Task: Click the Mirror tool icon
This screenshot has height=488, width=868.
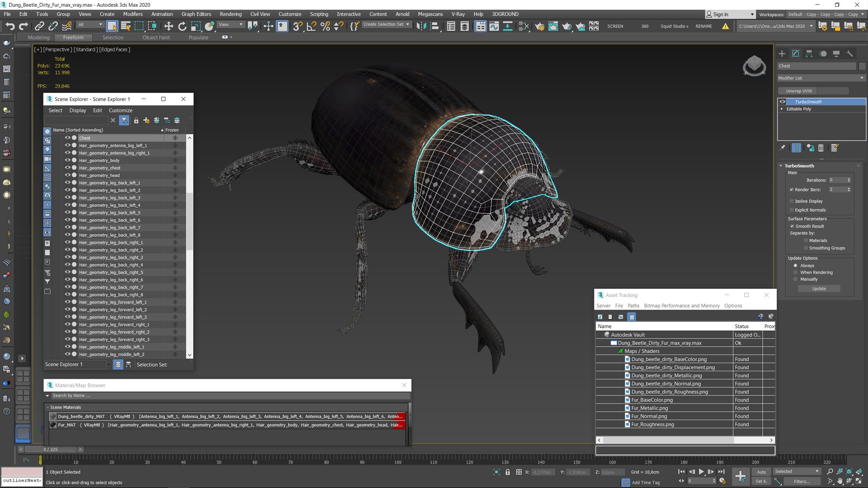Action: click(421, 26)
